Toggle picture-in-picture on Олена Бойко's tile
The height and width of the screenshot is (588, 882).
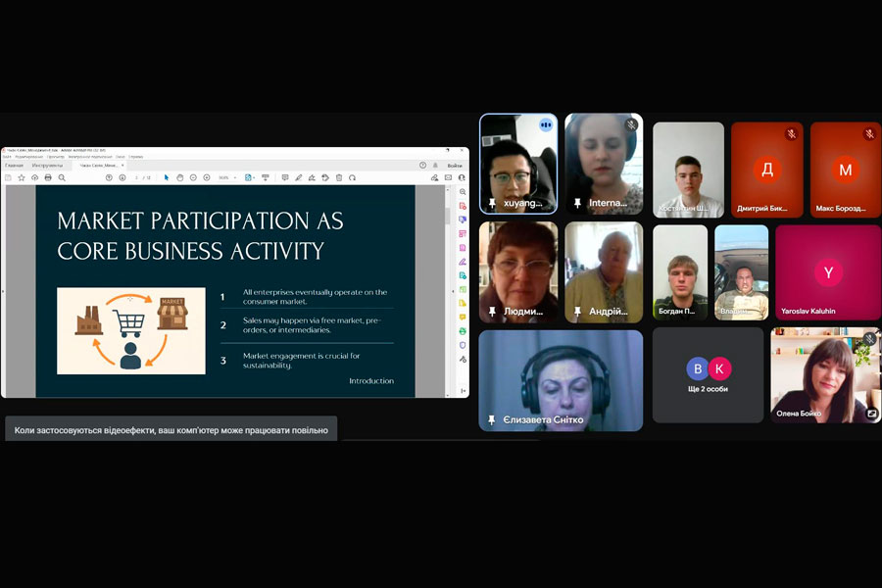(x=871, y=414)
